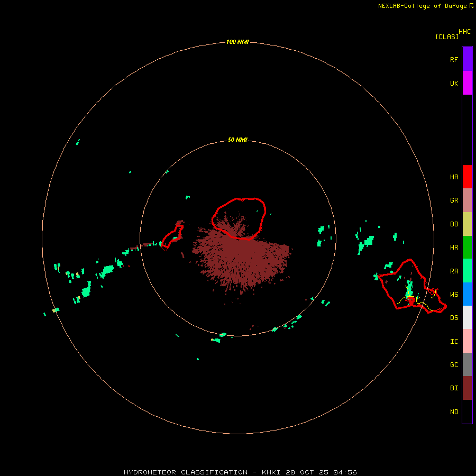476x476 pixels.
Task: Pick the RA light green legend swatch
Action: [467, 271]
